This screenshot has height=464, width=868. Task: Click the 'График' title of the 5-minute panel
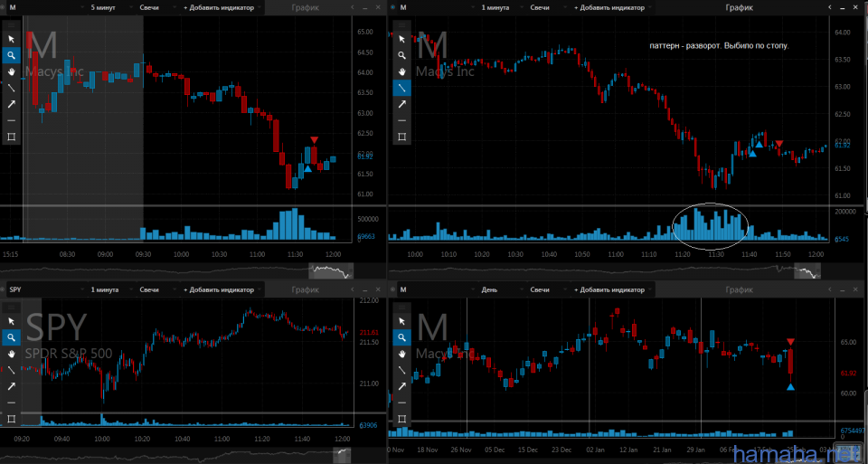pyautogui.click(x=305, y=8)
